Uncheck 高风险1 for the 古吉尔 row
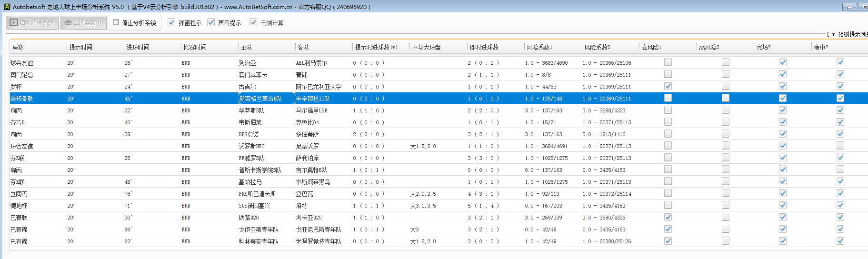 [x=668, y=86]
